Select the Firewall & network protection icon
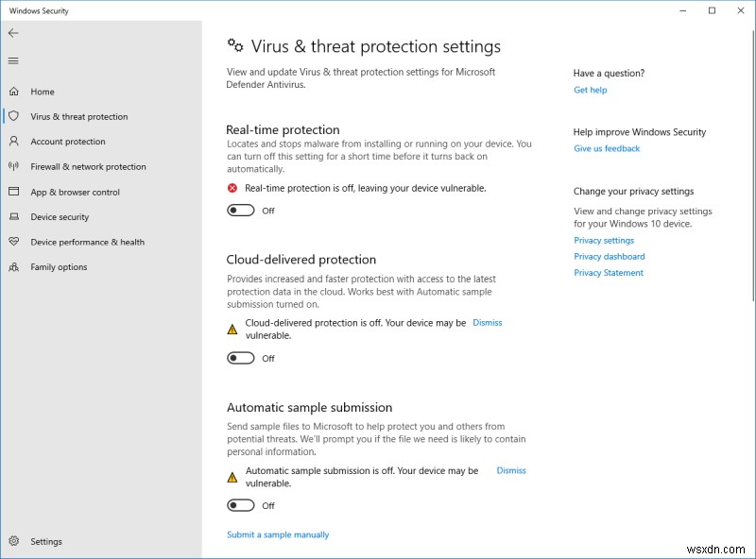 13,166
